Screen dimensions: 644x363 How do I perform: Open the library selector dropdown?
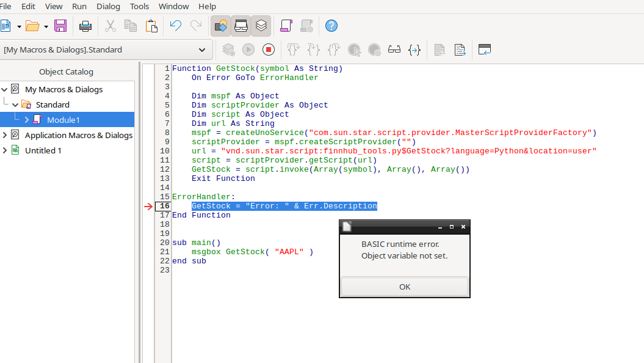(x=202, y=50)
